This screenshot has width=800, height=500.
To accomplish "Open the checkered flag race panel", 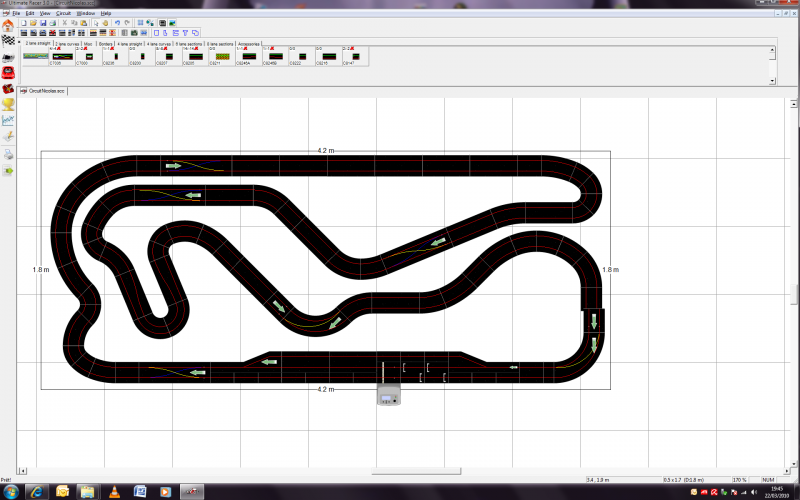I will (9, 41).
